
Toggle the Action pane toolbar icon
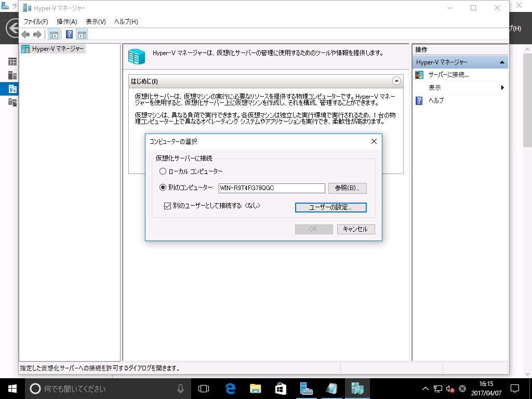pos(82,35)
